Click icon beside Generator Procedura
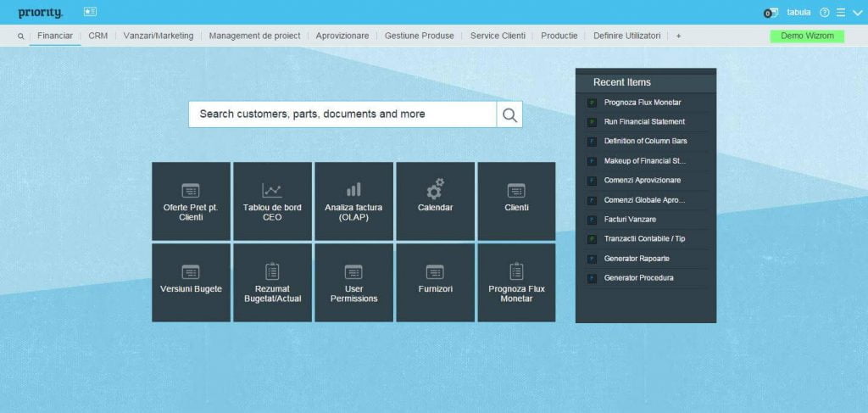This screenshot has height=413, width=868. [x=592, y=278]
